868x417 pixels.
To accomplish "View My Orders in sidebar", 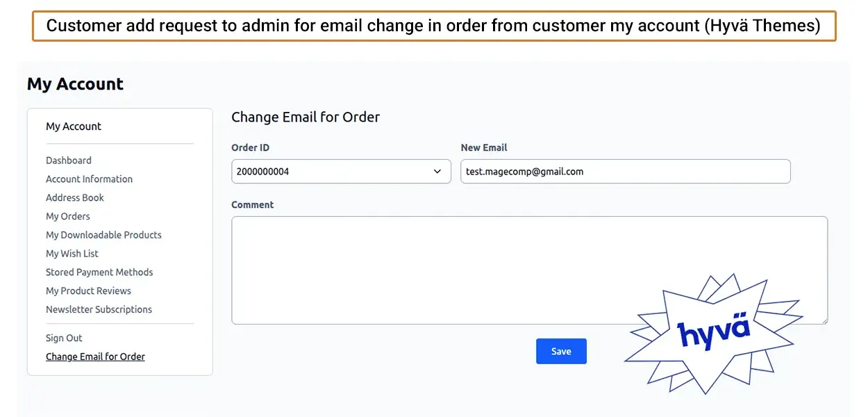I will 68,217.
